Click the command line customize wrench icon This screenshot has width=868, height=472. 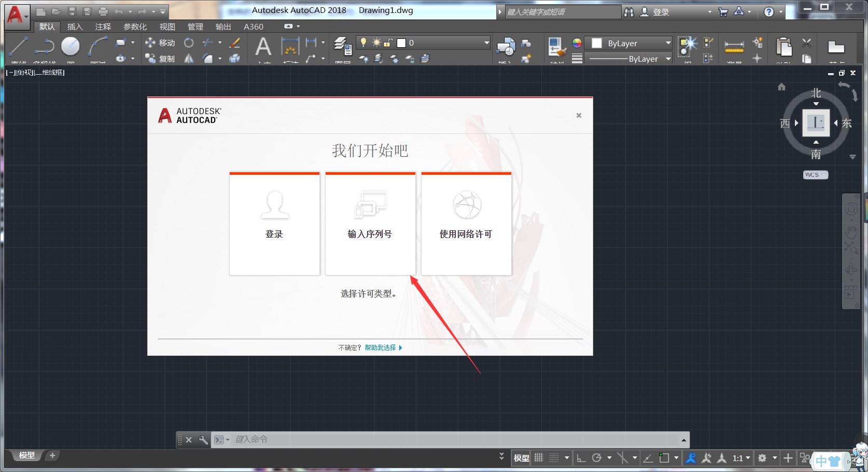click(x=203, y=440)
